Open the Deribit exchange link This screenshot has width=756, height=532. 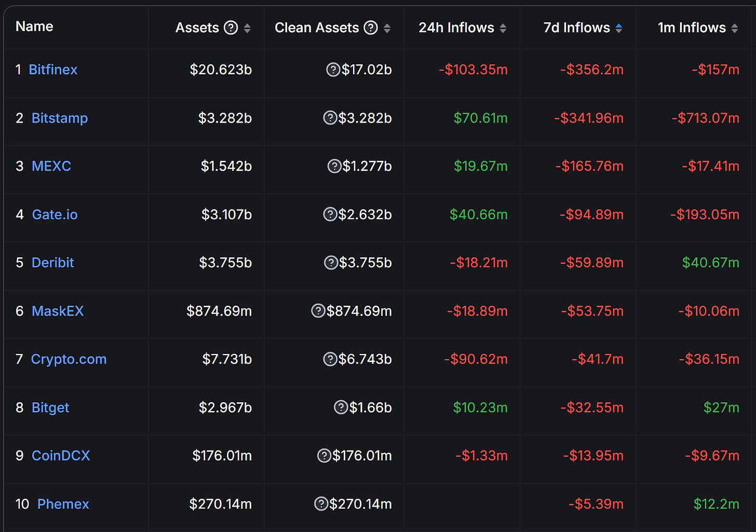pyautogui.click(x=53, y=263)
